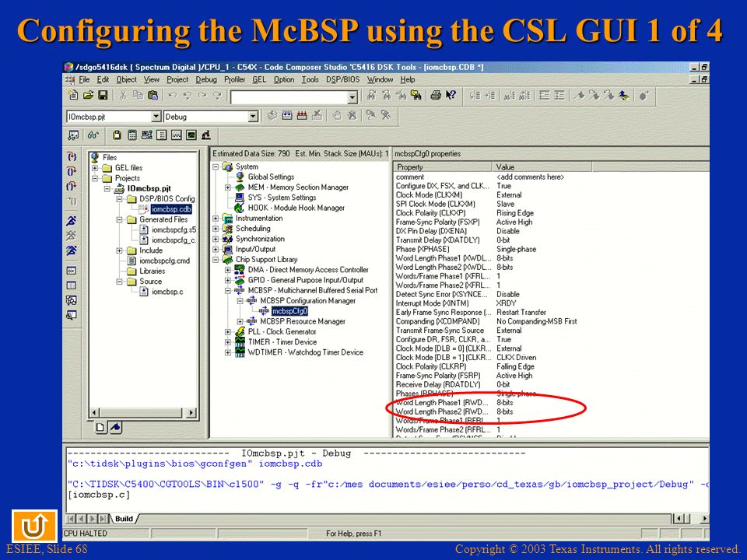This screenshot has width=747, height=560.
Task: Click the Open file folder icon
Action: 88,95
